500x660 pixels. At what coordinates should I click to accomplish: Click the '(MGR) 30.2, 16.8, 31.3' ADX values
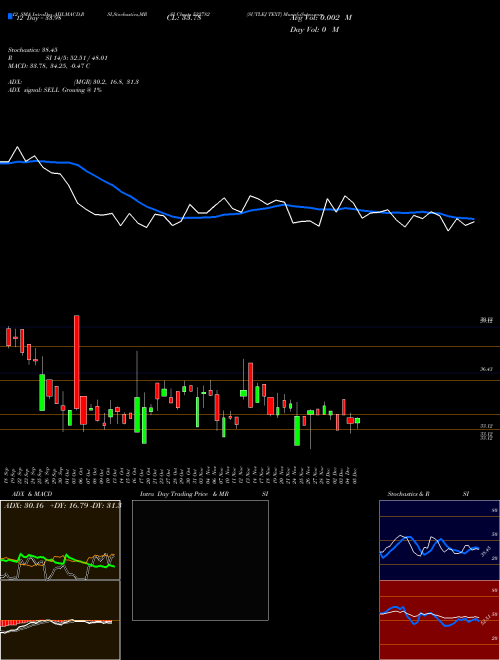click(106, 82)
